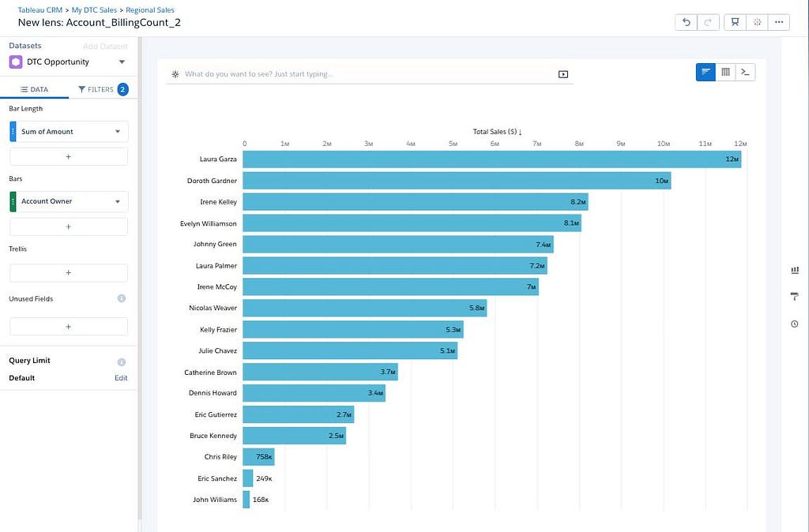The width and height of the screenshot is (809, 532).
Task: Select the Laura Garza bar
Action: 491,159
